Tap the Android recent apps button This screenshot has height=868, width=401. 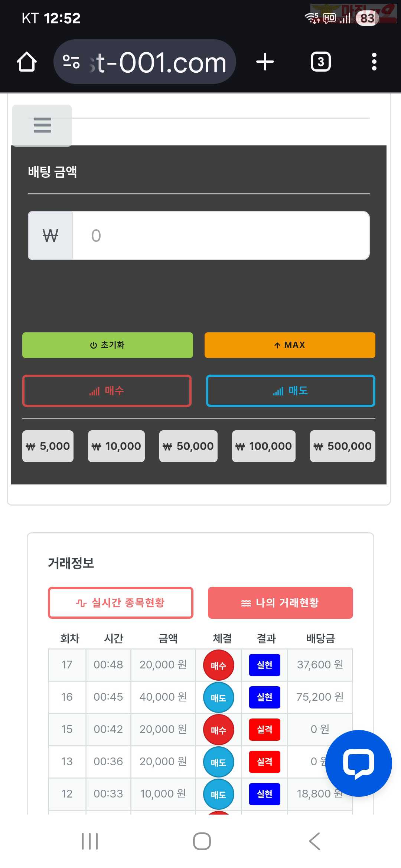(x=90, y=841)
